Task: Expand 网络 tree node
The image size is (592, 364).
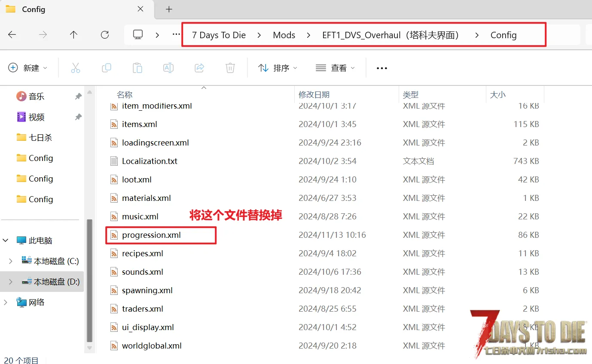Action: tap(6, 302)
